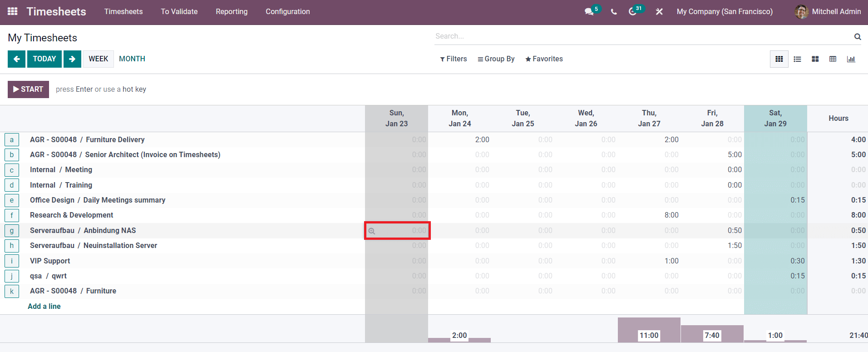Screen dimensions: 868x352
Task: Expand the Group By dropdown
Action: click(496, 59)
